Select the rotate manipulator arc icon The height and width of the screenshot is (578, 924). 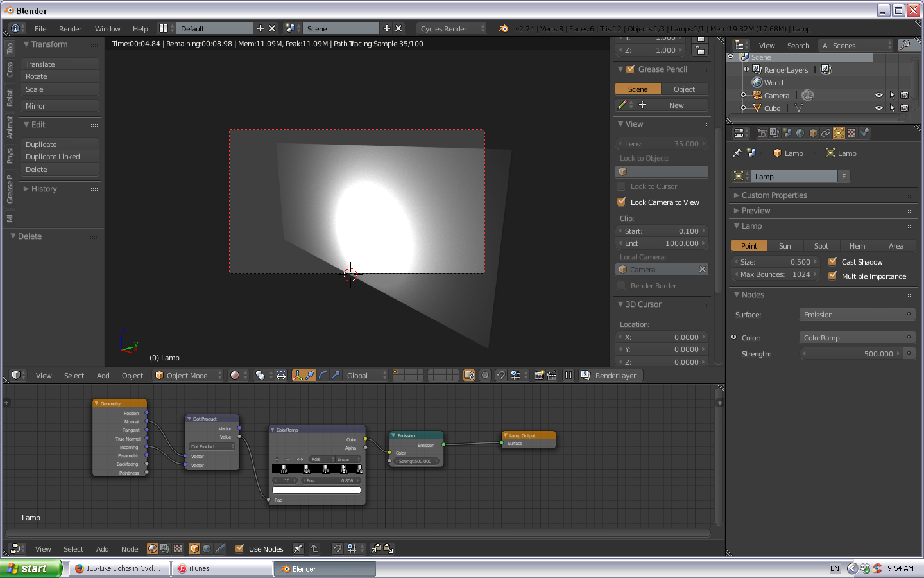coord(323,375)
